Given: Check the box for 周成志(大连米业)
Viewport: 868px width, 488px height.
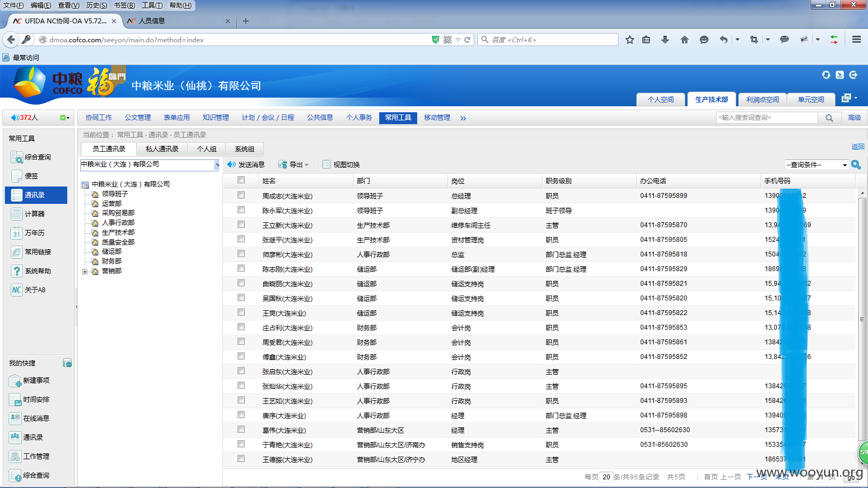Looking at the screenshot, I should tap(241, 195).
